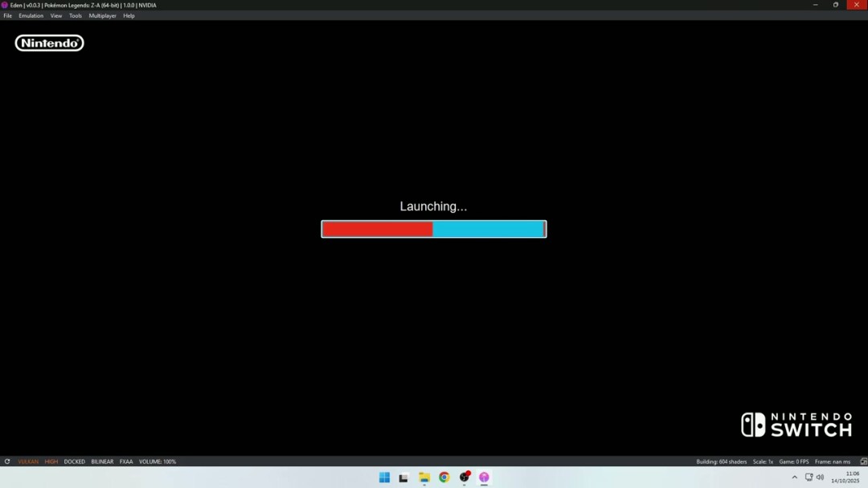Toggle the VULKAN graphics API button
This screenshot has height=488, width=868.
28,461
